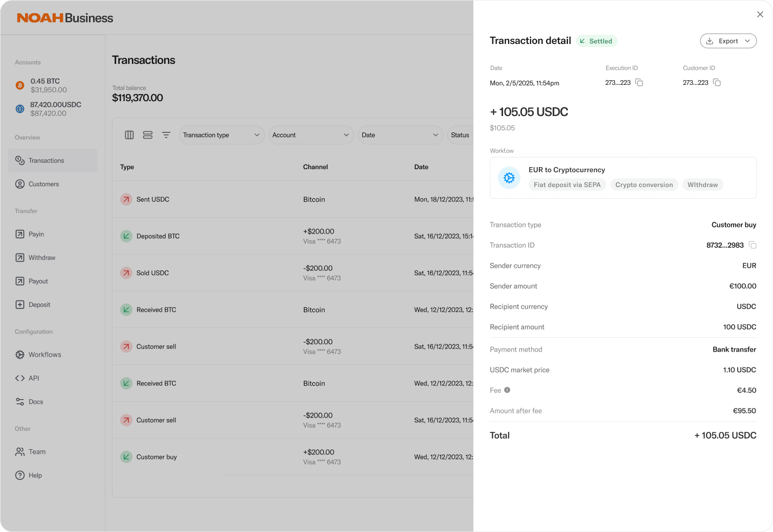The image size is (773, 532).
Task: Click the Export button
Action: point(726,41)
